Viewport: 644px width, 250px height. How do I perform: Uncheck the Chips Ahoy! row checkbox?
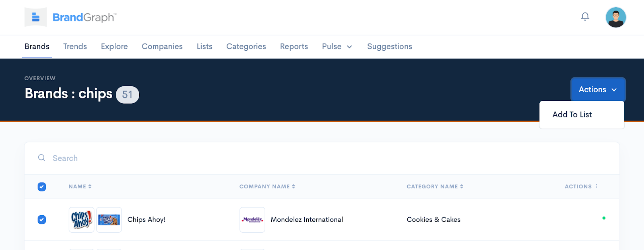click(x=42, y=220)
